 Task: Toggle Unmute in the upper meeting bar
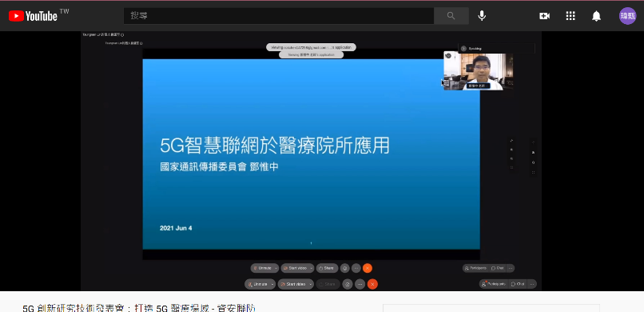point(262,268)
